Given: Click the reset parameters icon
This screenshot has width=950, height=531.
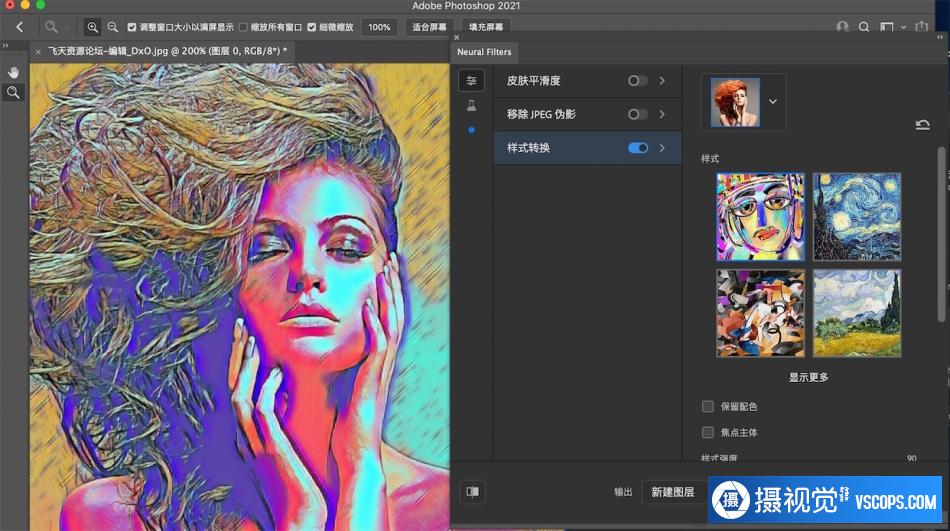Looking at the screenshot, I should (922, 125).
